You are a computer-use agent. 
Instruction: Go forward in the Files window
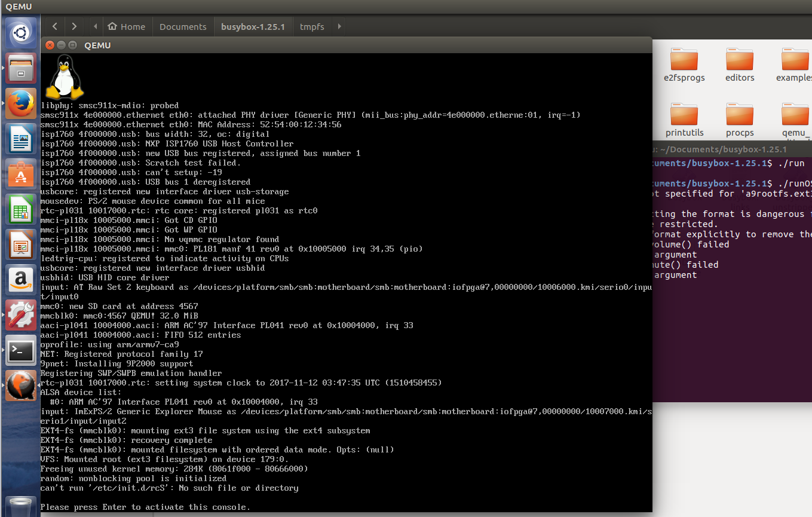click(73, 26)
